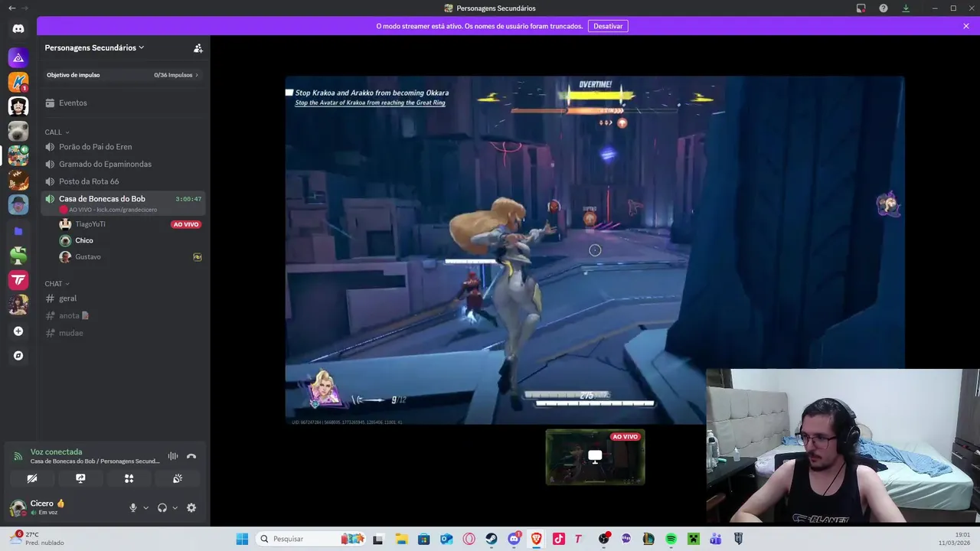Click the Desativar streamer mode button
Viewport: 980px width, 551px height.
[x=608, y=26]
